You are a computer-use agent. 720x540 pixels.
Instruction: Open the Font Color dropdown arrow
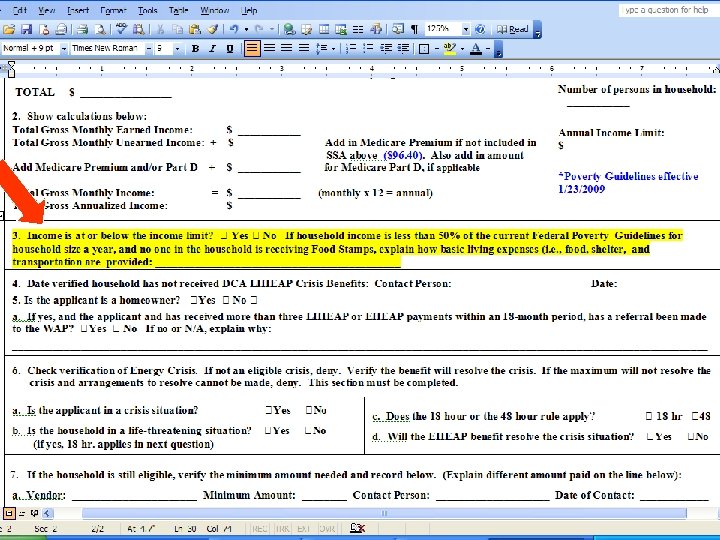[488, 48]
